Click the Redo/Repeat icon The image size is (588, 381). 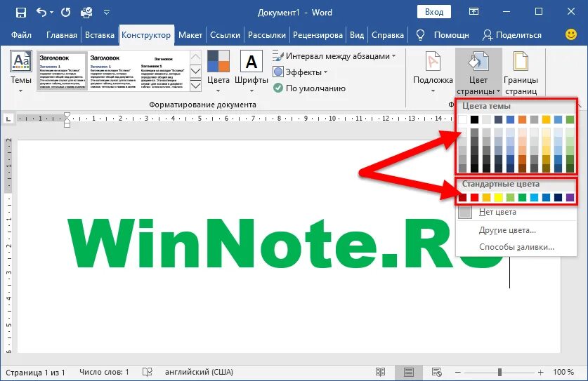pos(65,13)
